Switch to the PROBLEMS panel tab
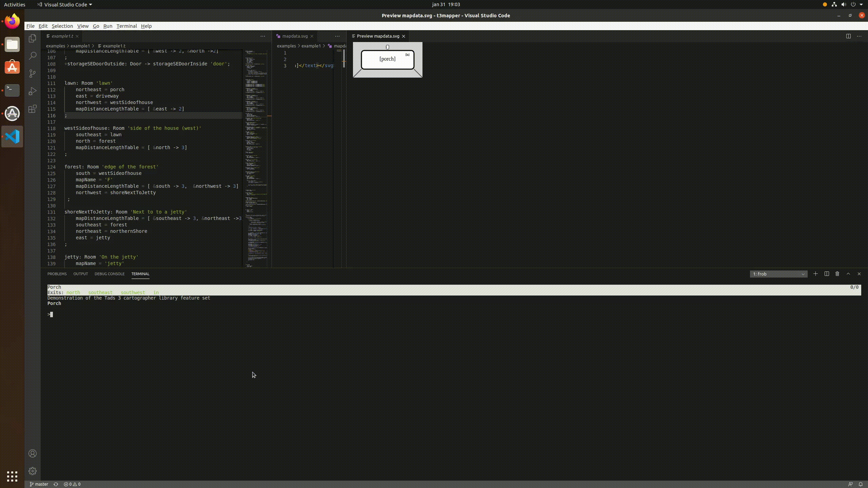The height and width of the screenshot is (488, 868). tap(57, 274)
